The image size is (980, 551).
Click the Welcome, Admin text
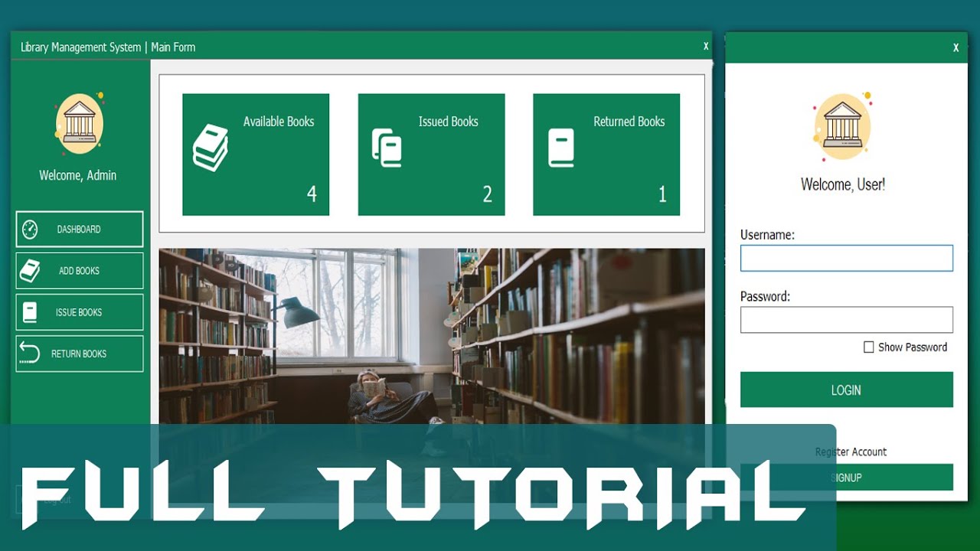tap(78, 175)
